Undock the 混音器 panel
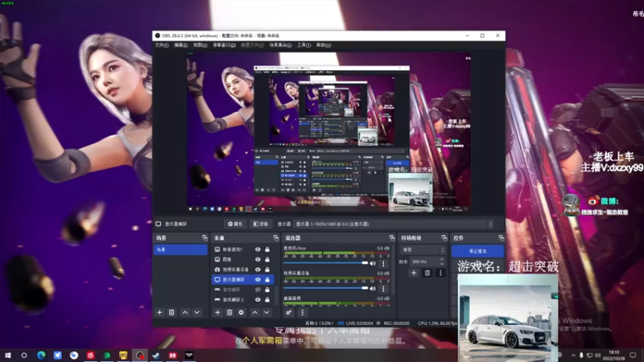This screenshot has width=644, height=362. coord(391,238)
